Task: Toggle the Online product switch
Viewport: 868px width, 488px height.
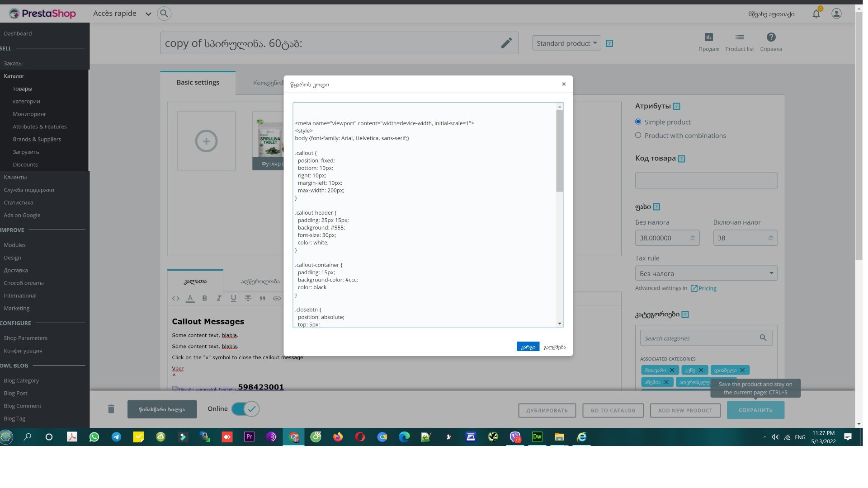Action: click(245, 409)
